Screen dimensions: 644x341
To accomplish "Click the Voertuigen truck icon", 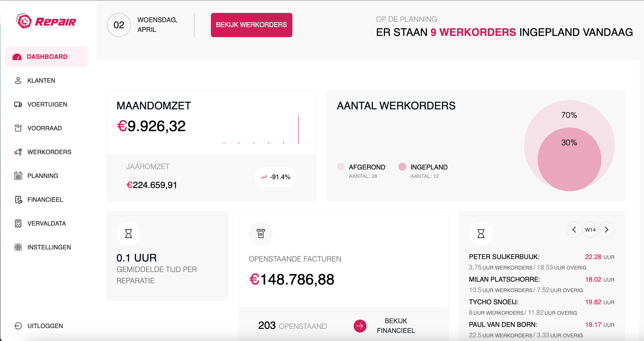I will point(18,105).
